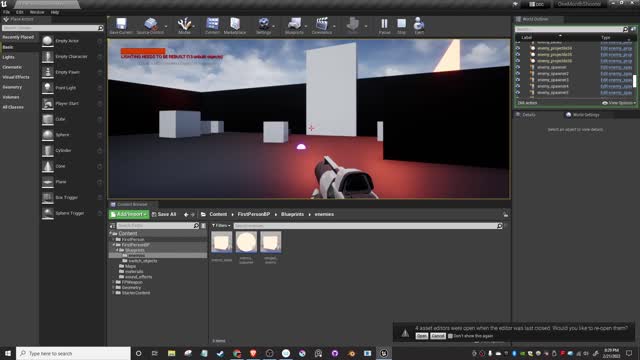The width and height of the screenshot is (640, 360).
Task: Open the Help menu
Action: pos(55,12)
